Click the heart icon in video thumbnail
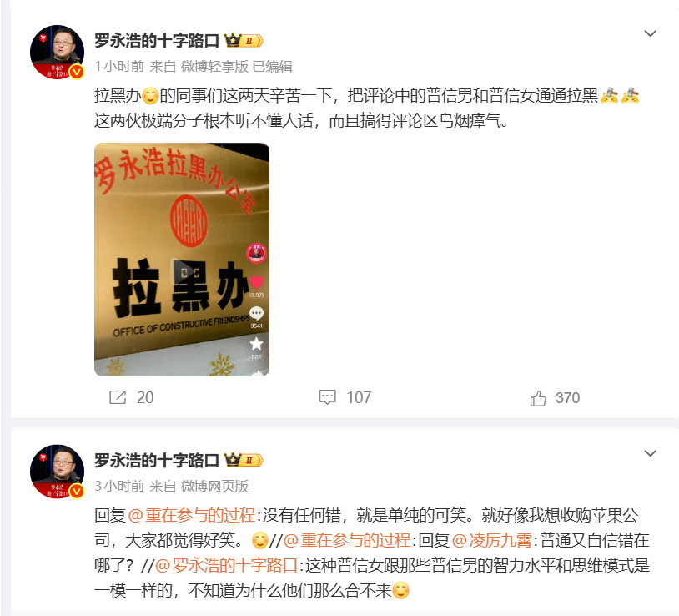 coord(256,282)
